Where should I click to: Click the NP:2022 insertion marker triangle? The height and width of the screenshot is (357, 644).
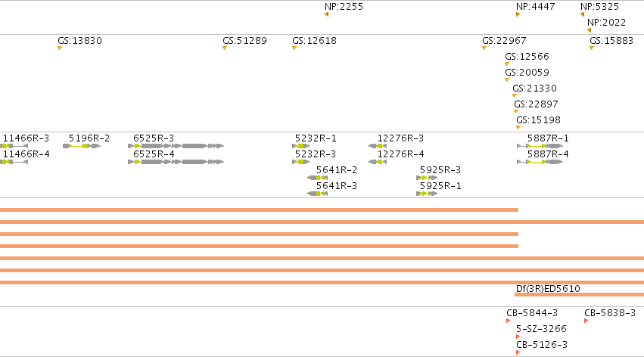[590, 30]
